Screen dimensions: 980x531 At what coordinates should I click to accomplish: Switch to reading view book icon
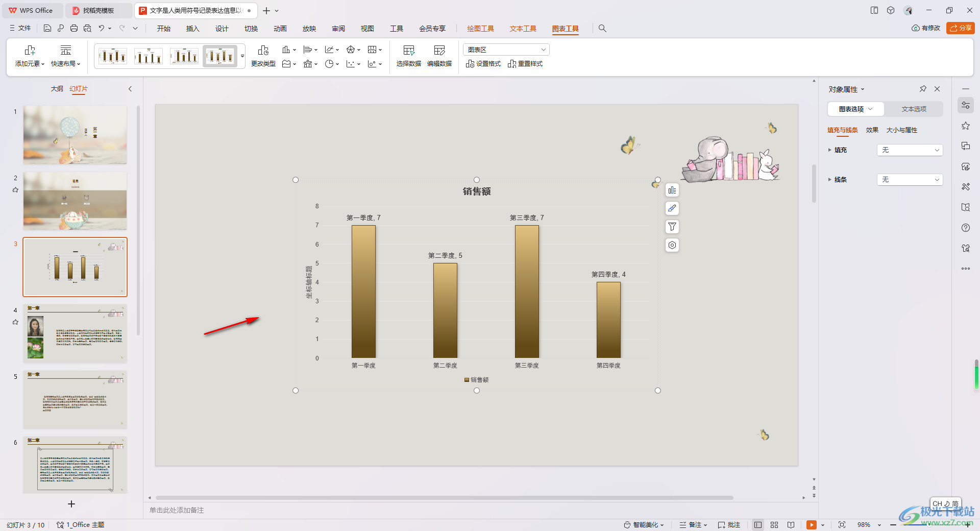(791, 525)
